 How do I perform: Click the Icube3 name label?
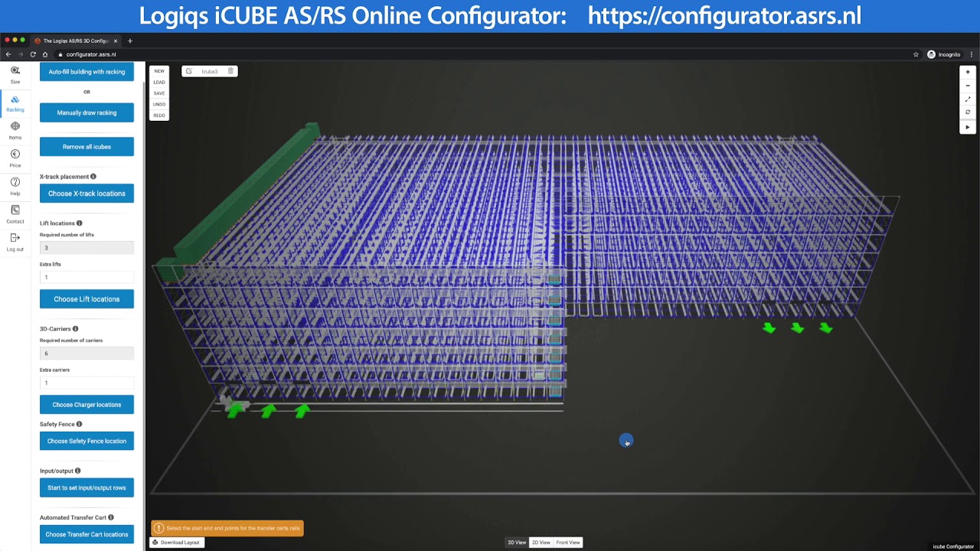210,71
